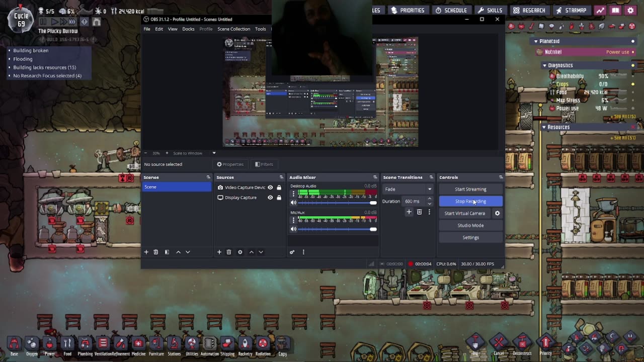Open the game reports chart icon
Image resolution: width=644 pixels, height=362 pixels.
click(600, 10)
